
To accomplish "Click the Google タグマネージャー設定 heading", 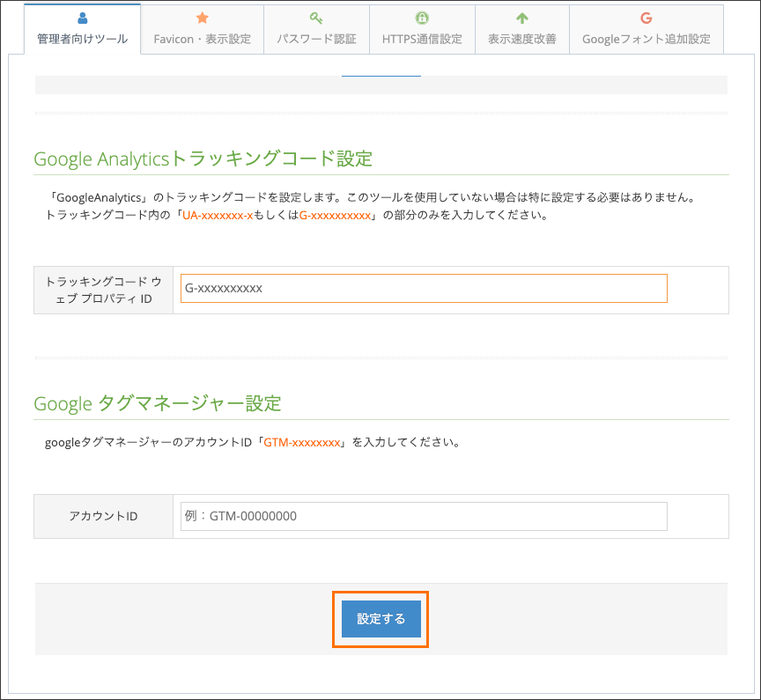I will click(158, 403).
